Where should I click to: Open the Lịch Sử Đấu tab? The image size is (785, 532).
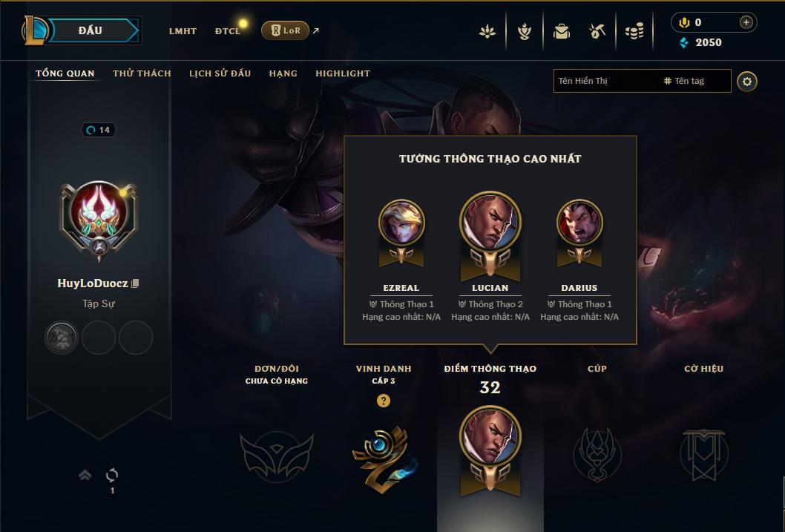pyautogui.click(x=220, y=73)
